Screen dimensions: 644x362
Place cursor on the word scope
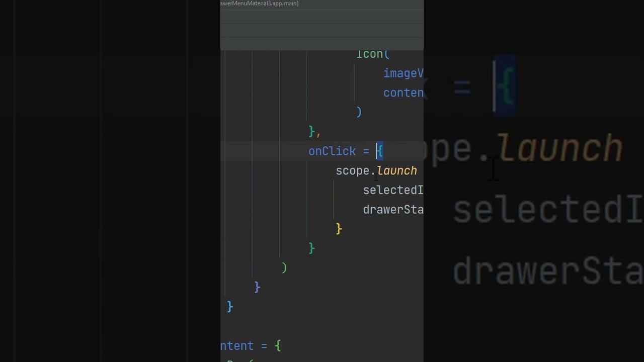[353, 171]
